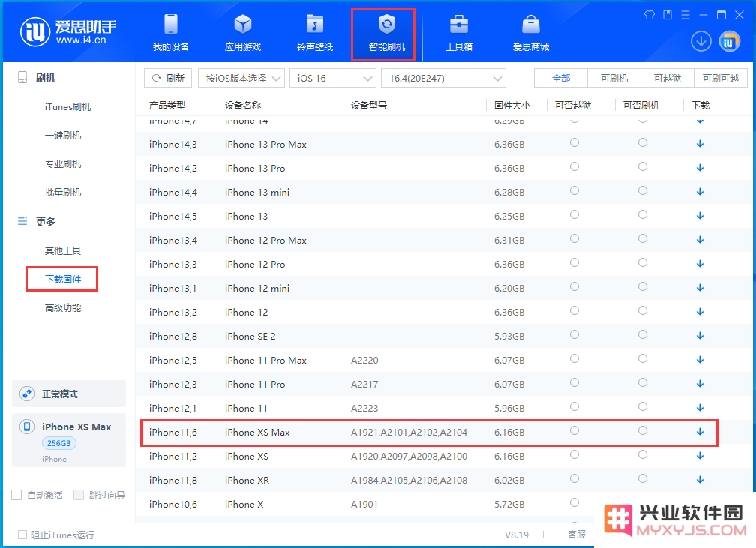Select jailbreak radio for iPhone 13 Pro Max
Image resolution: width=756 pixels, height=548 pixels.
click(574, 142)
